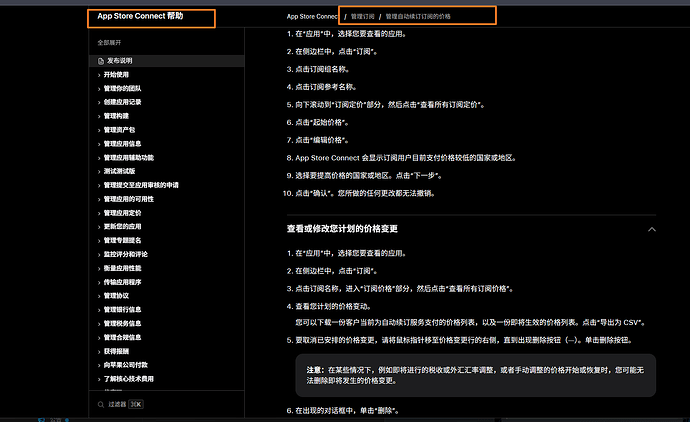This screenshot has height=422, width=690.
Task: Open 管理税务信息 in the sidebar
Action: click(122, 323)
